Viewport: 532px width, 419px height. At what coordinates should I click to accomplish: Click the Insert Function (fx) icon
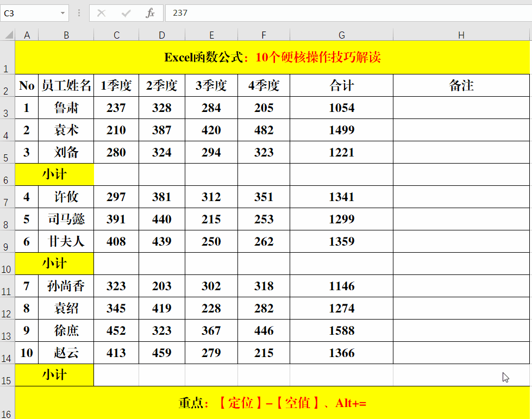click(x=151, y=13)
